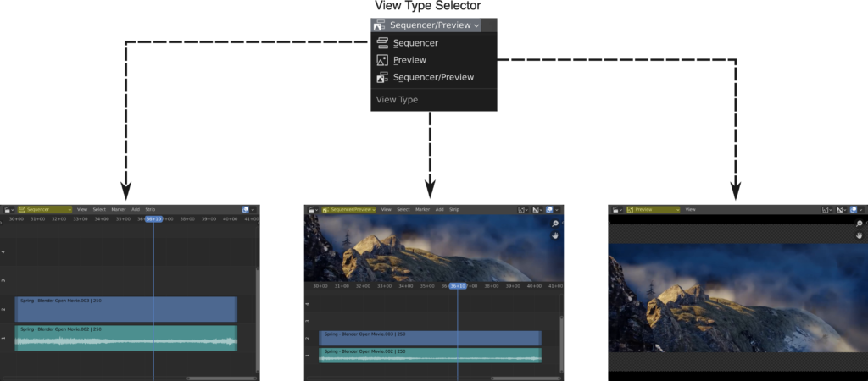Viewport: 868px width, 381px height.
Task: Open Marker menu in middle Sequencer/Preview panel
Action: click(423, 210)
